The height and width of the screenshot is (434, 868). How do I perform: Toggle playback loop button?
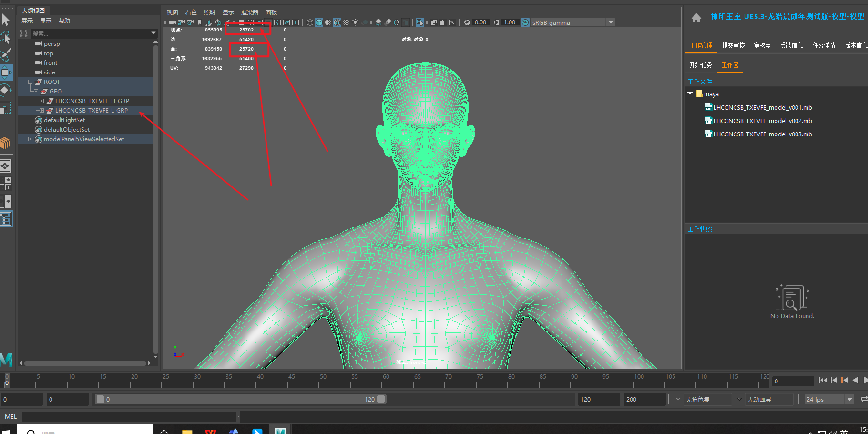(863, 399)
